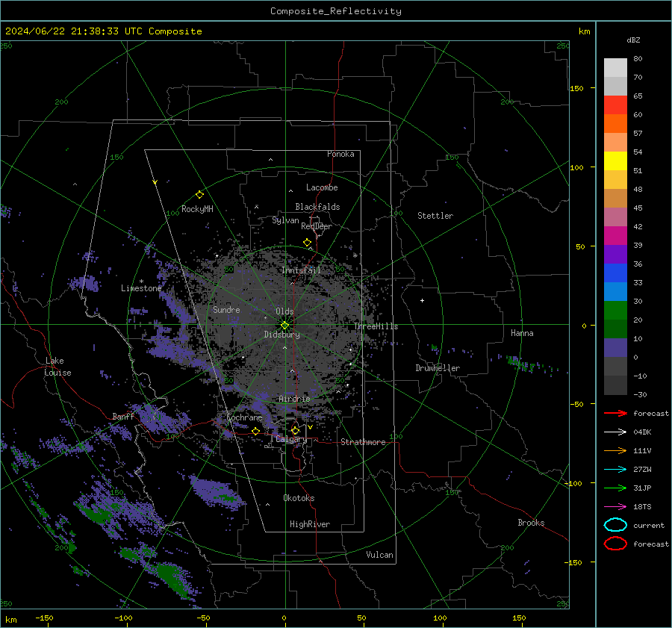672x628 pixels.
Task: Click the bright green 30-20 dBZ swatch
Action: (615, 310)
